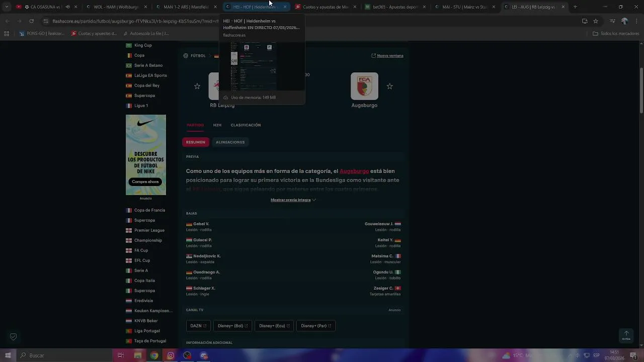Click injured player Nedeljkovic K.

[207, 256]
